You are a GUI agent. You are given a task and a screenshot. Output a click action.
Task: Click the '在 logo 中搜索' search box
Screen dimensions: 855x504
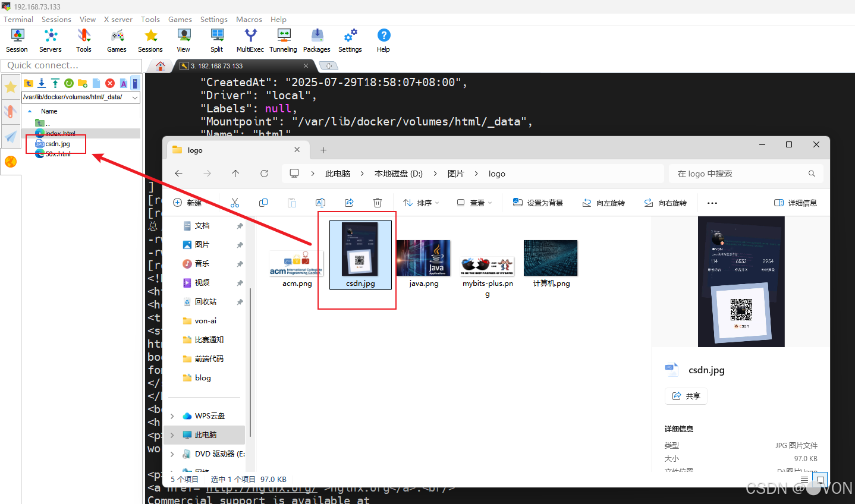click(x=746, y=174)
